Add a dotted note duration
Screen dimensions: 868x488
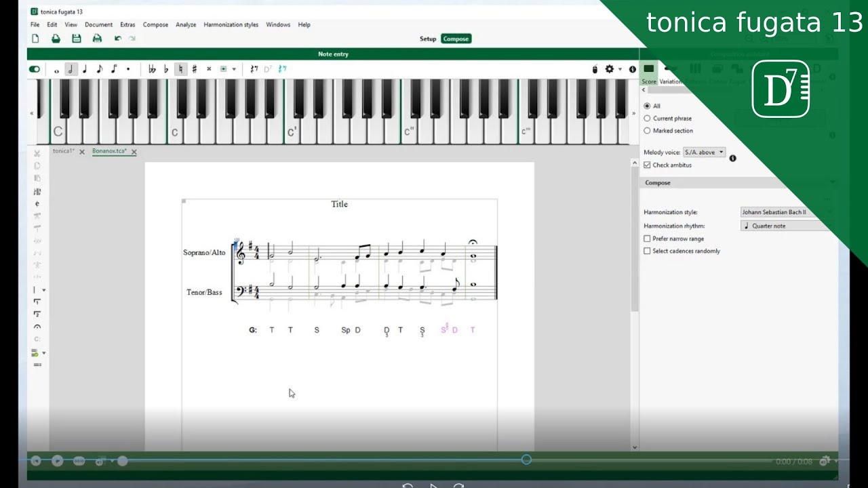[127, 69]
